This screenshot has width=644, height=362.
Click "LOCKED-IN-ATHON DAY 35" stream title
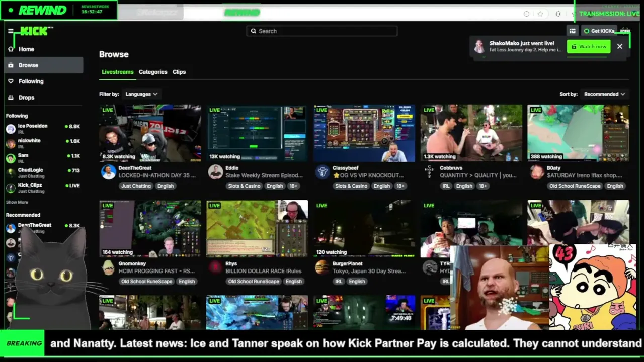click(157, 176)
